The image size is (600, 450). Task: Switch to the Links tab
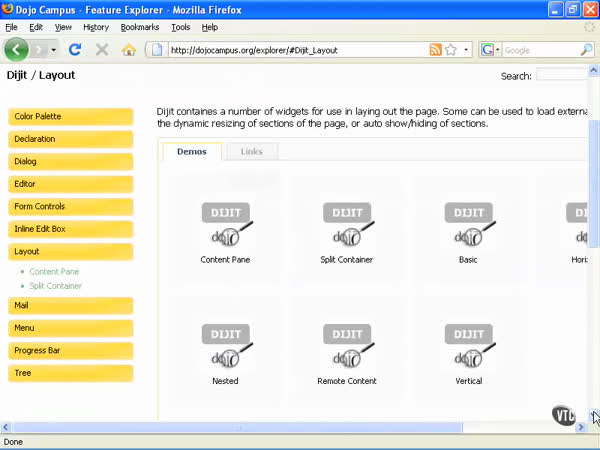click(x=252, y=152)
